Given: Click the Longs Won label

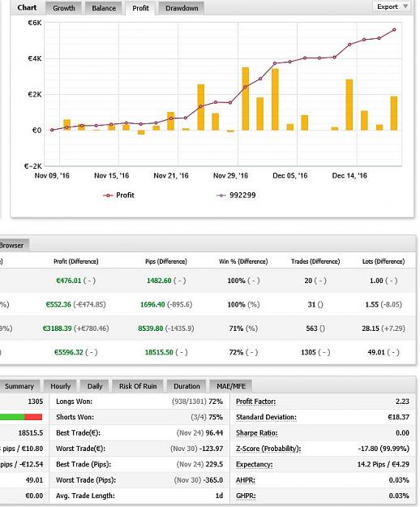Looking at the screenshot, I should 74,402.
